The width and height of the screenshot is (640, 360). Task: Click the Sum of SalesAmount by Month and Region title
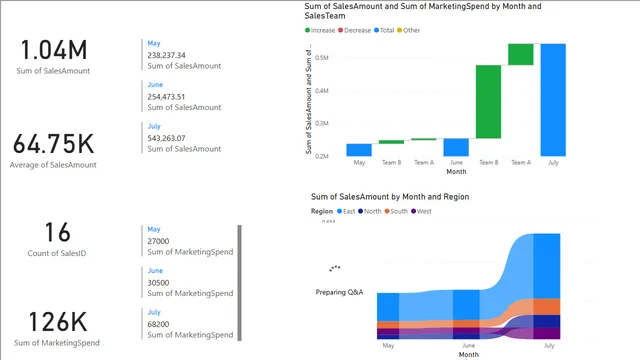point(390,197)
